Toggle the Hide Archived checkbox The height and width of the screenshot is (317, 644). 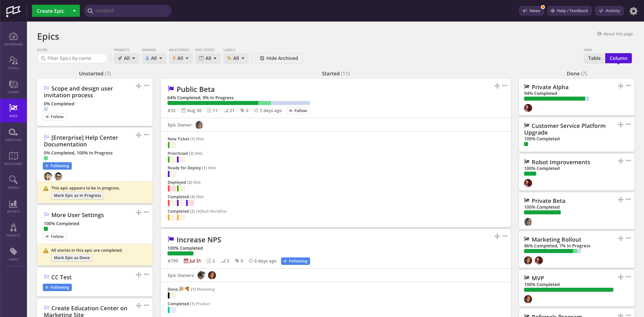(x=279, y=58)
